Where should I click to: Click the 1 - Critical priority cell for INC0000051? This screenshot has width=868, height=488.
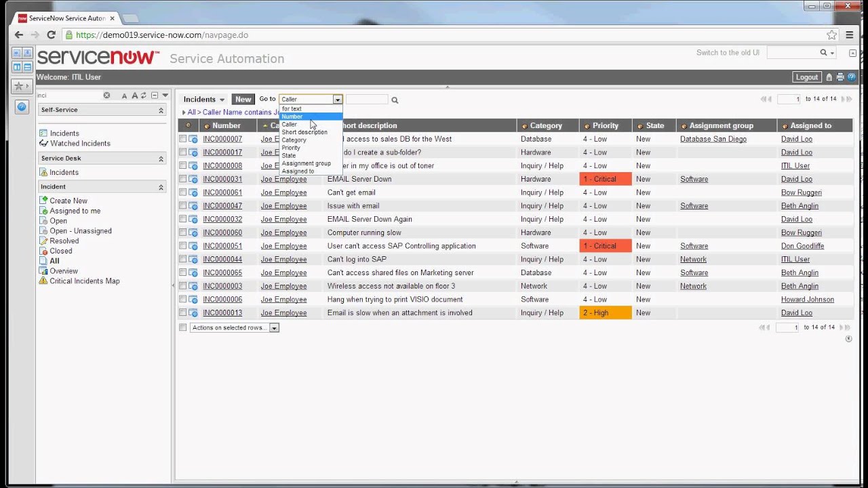(x=606, y=246)
